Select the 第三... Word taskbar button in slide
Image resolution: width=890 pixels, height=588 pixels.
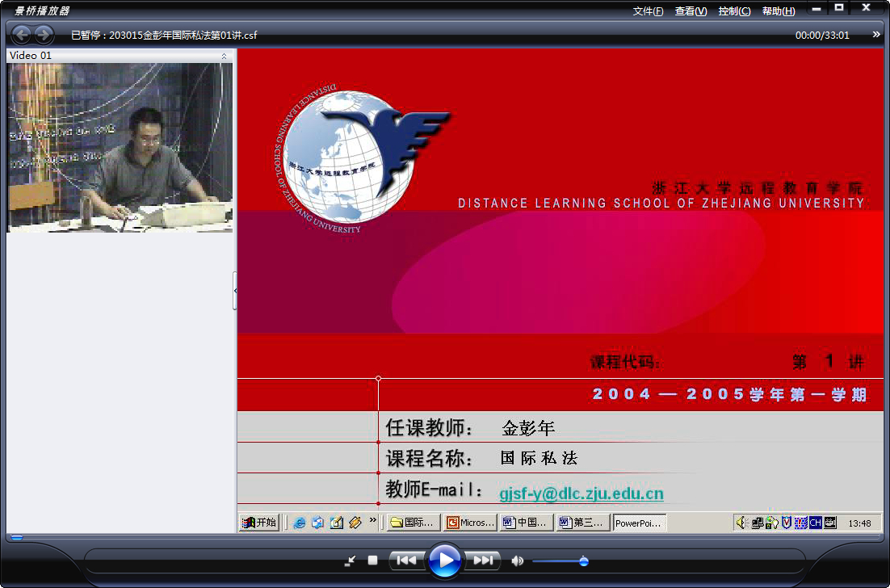tap(583, 523)
